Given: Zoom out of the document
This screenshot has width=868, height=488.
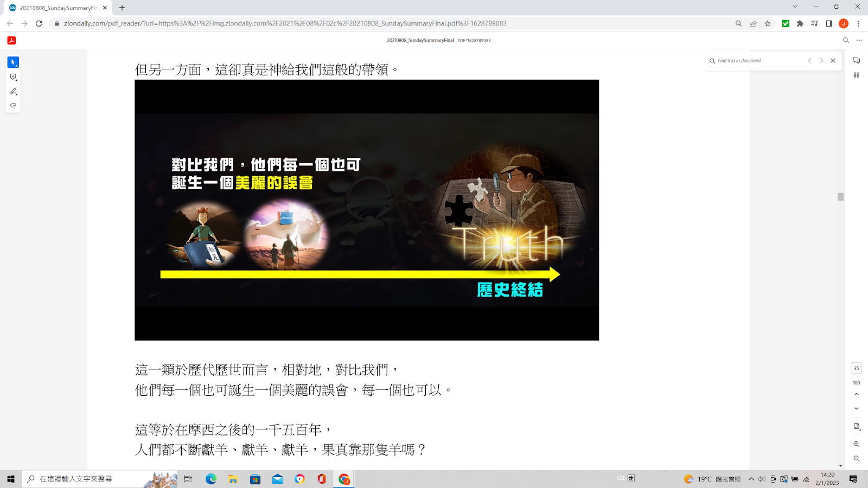Looking at the screenshot, I should pyautogui.click(x=856, y=459).
